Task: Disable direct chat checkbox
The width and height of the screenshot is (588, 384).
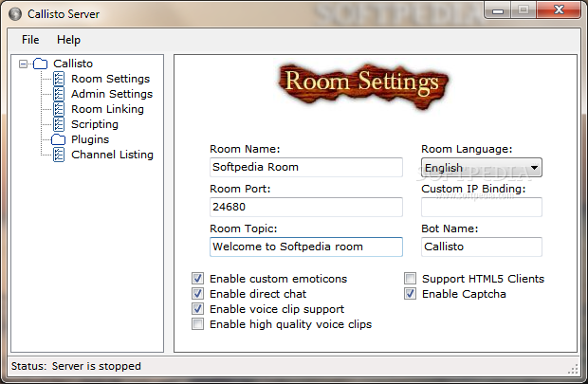Action: tap(197, 294)
